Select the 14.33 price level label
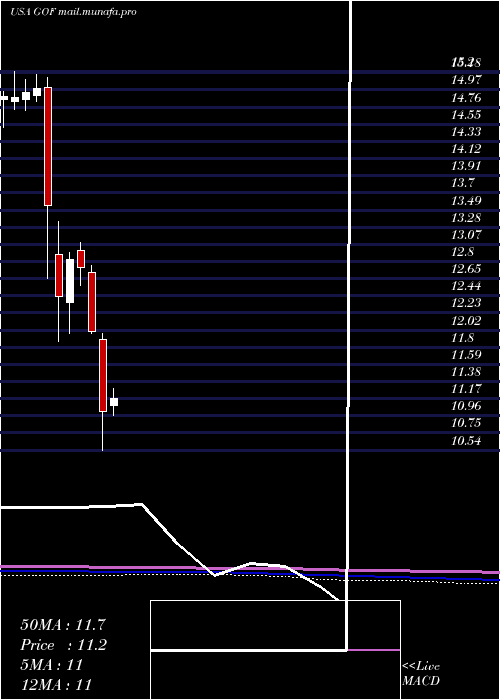 467,132
